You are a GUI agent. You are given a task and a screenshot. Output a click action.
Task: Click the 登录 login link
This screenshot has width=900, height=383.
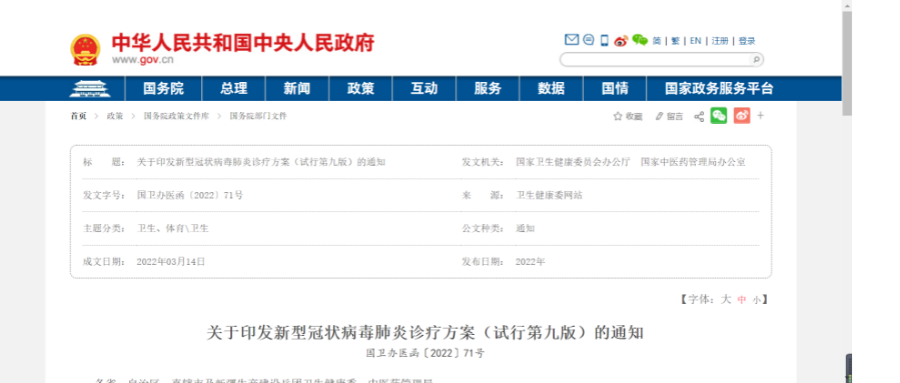[747, 41]
